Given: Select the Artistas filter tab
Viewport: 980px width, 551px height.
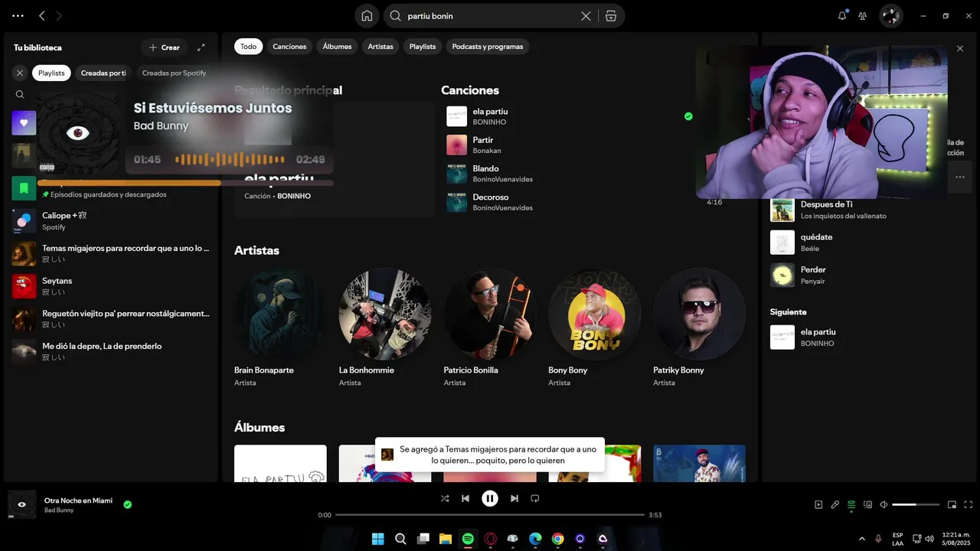Looking at the screenshot, I should (x=381, y=47).
